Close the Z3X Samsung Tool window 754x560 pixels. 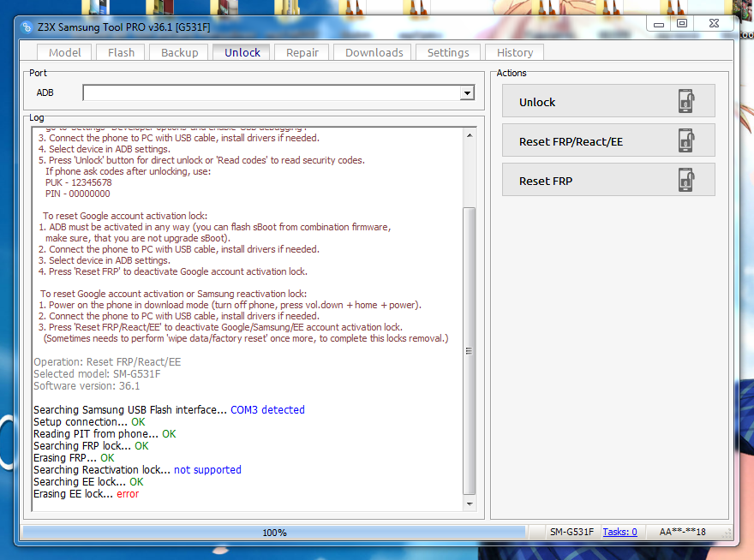[714, 24]
